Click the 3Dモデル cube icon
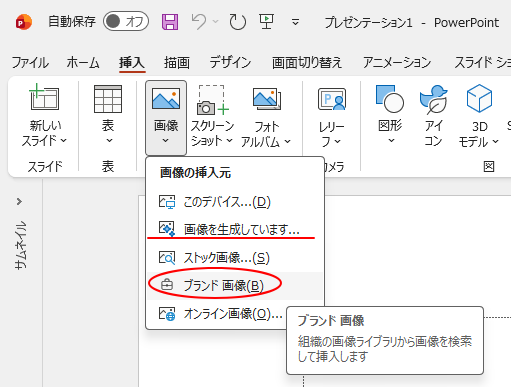511x387 pixels. pyautogui.click(x=479, y=98)
